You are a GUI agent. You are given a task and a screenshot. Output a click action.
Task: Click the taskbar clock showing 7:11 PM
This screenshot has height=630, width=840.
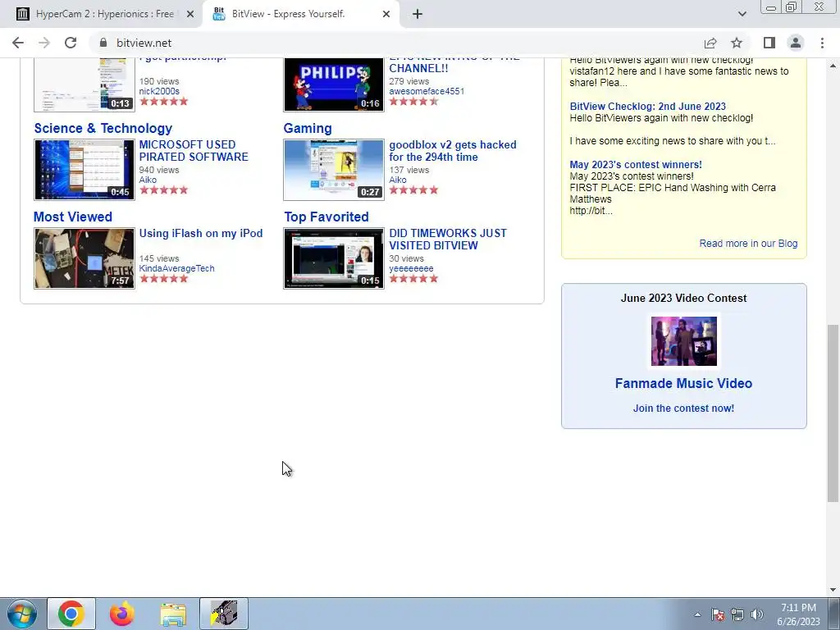coord(798,614)
